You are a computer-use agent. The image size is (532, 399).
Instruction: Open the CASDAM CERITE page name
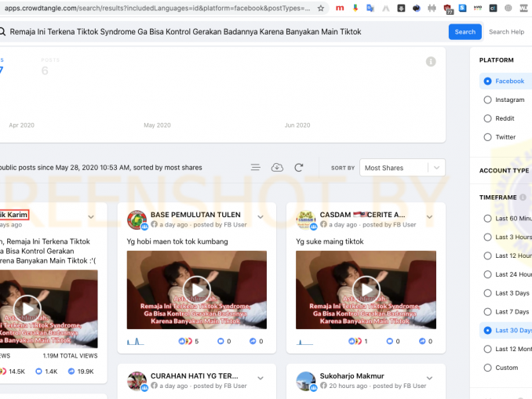(x=363, y=215)
